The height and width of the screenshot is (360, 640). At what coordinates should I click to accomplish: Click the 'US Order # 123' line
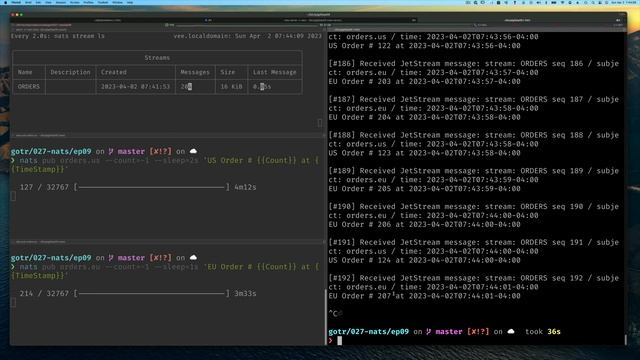coord(424,153)
